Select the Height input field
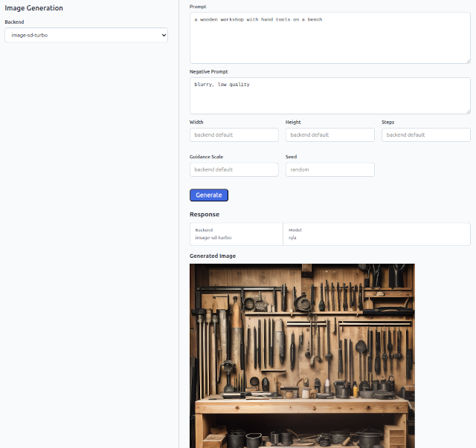This screenshot has width=476, height=448. click(x=330, y=134)
